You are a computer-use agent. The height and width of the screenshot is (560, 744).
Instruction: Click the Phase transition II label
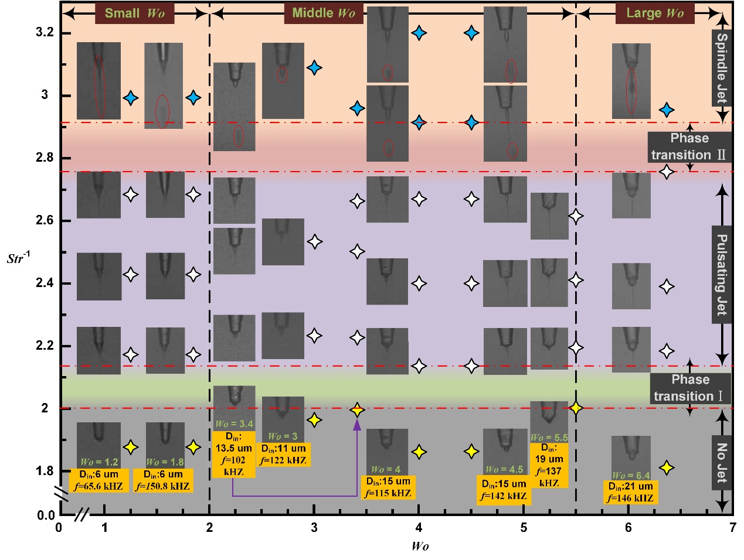coord(689,146)
